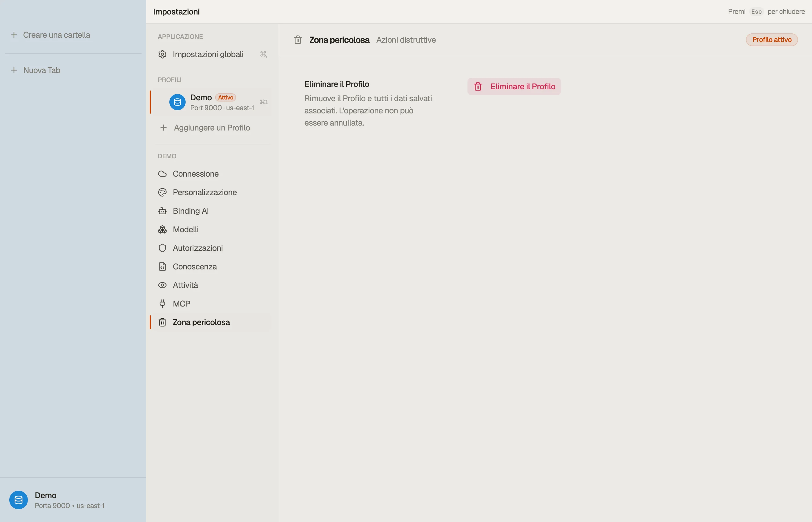Click the shield icon for Autorizzazioni
812x522 pixels.
pyautogui.click(x=162, y=248)
